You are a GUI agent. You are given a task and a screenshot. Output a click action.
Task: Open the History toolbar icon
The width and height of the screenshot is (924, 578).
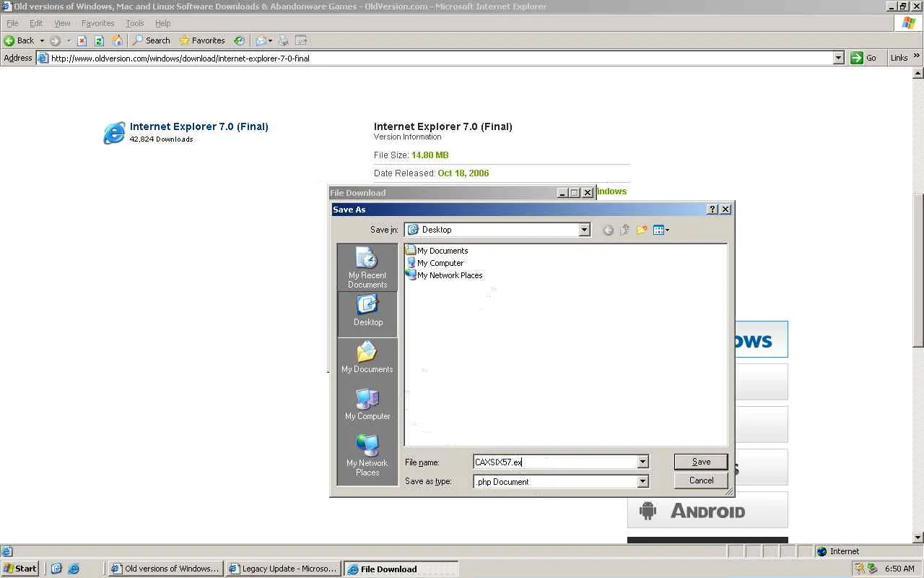[239, 40]
